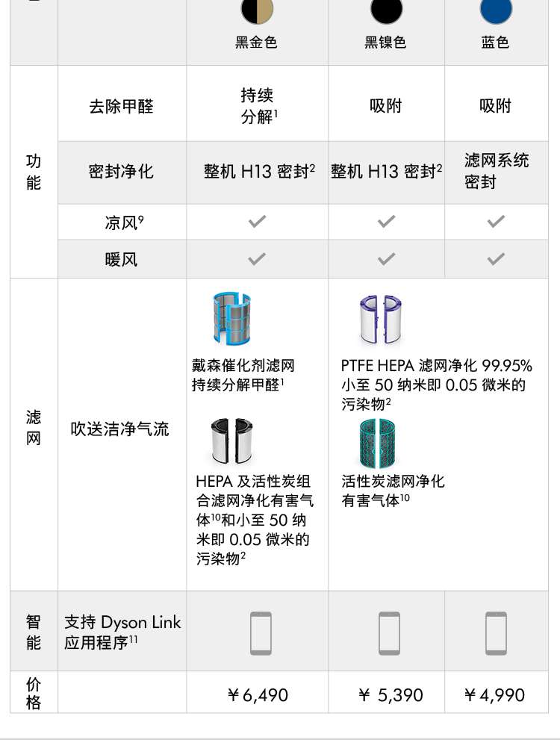Click the ¥6,490 price
The height and width of the screenshot is (740, 560).
pyautogui.click(x=258, y=695)
